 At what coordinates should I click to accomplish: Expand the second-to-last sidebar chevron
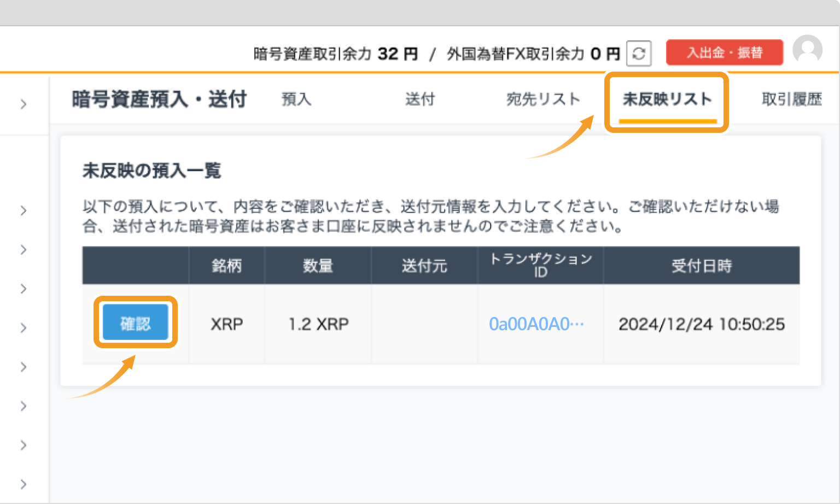click(x=24, y=445)
